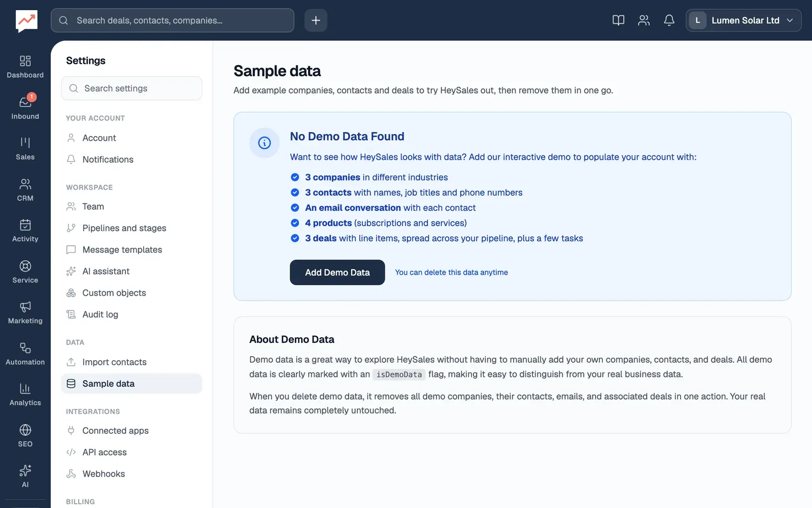Open the Activity calendar icon

pos(25,225)
